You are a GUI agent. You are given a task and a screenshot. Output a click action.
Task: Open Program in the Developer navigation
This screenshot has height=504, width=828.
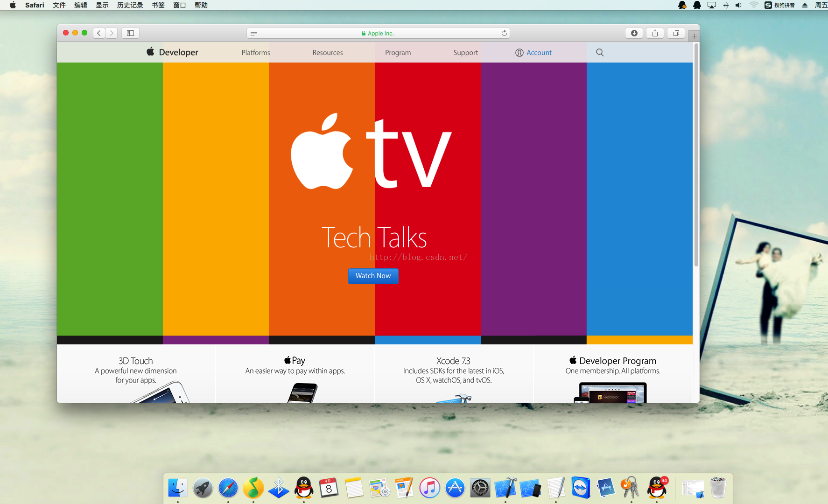click(x=398, y=53)
